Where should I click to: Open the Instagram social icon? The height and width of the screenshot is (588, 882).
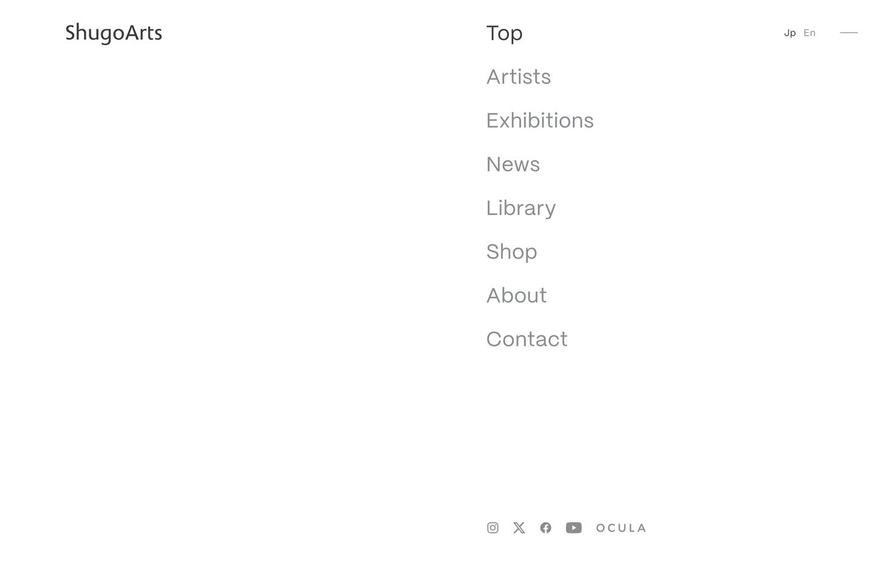(x=492, y=528)
